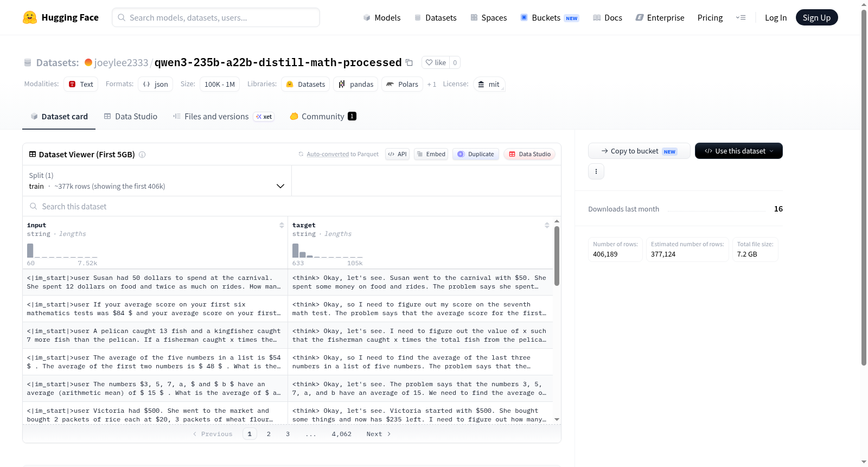Open Buckets in the top navigation
This screenshot has height=467, width=868.
pos(550,17)
